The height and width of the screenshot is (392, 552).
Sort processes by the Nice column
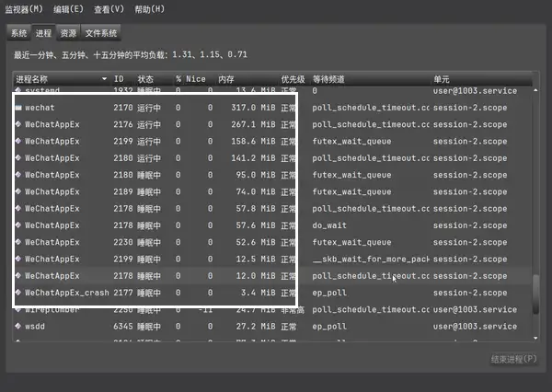[196, 79]
